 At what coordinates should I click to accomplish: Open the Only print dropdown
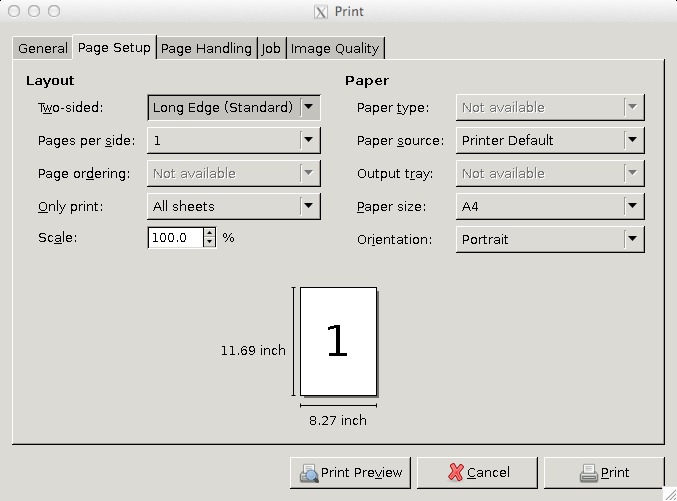point(234,206)
